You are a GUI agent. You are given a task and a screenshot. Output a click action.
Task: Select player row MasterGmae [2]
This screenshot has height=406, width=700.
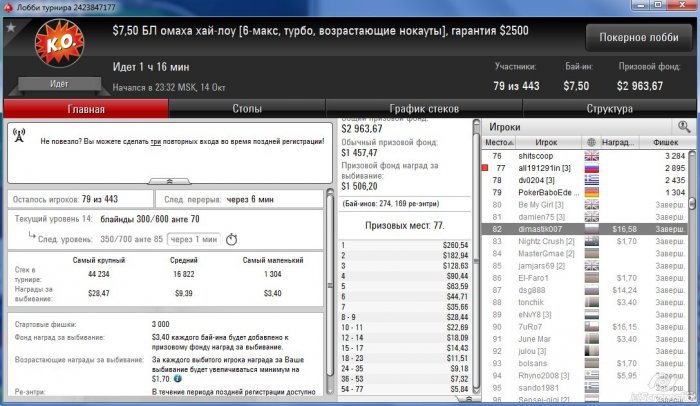tap(585, 253)
